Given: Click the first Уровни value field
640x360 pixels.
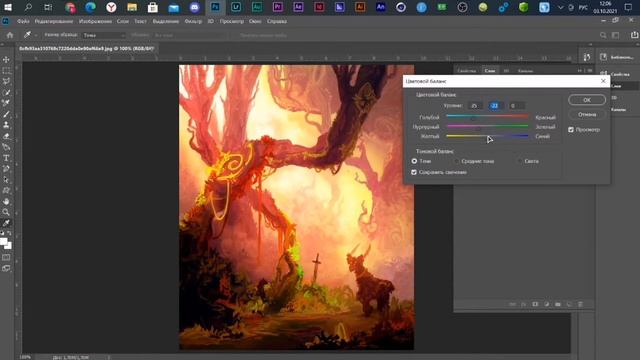Looking at the screenshot, I should (x=475, y=106).
